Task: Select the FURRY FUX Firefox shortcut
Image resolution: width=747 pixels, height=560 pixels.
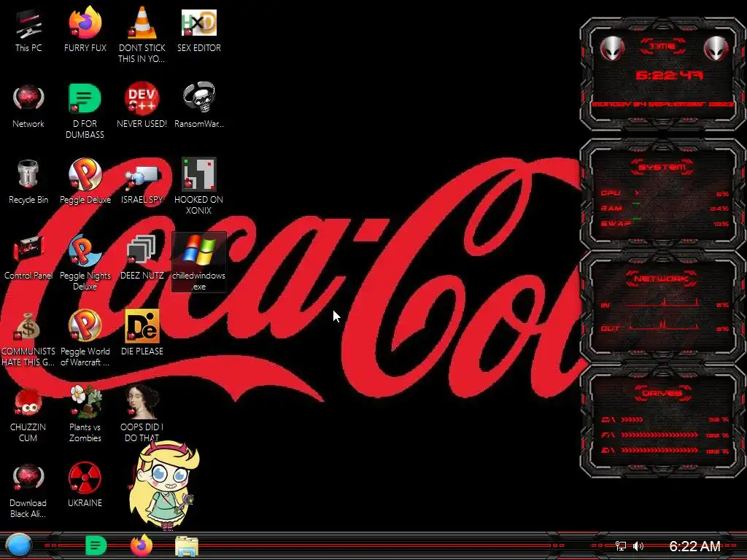Action: 85,29
